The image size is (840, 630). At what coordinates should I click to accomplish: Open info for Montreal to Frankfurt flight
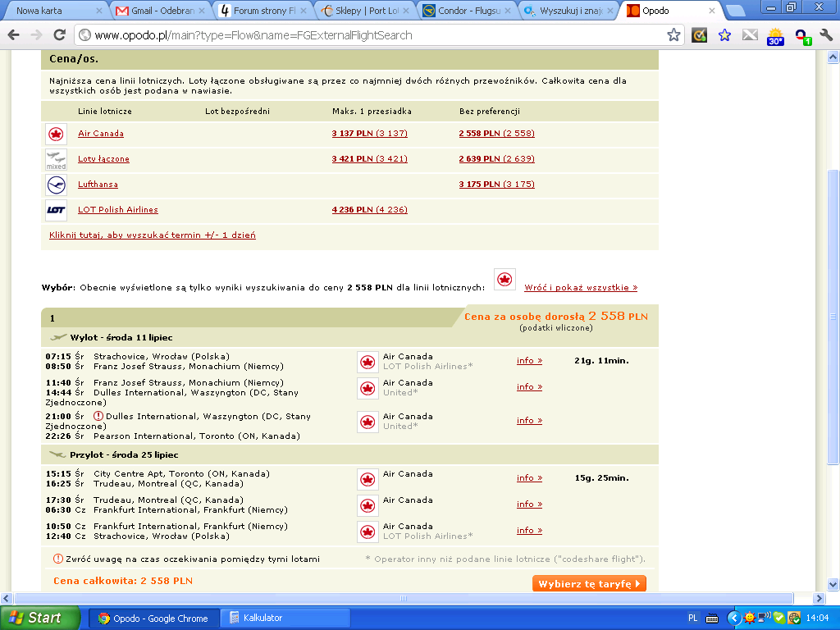coord(529,504)
